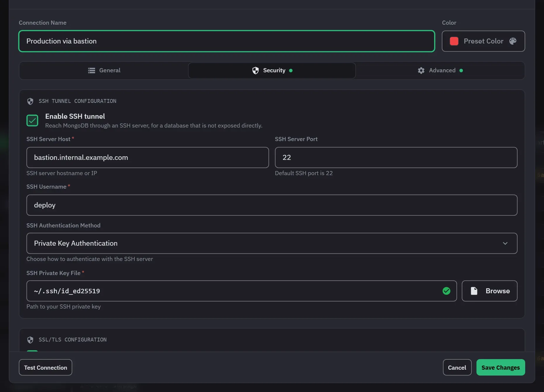The height and width of the screenshot is (392, 544).
Task: Click the shield icon on Security tab
Action: click(256, 71)
